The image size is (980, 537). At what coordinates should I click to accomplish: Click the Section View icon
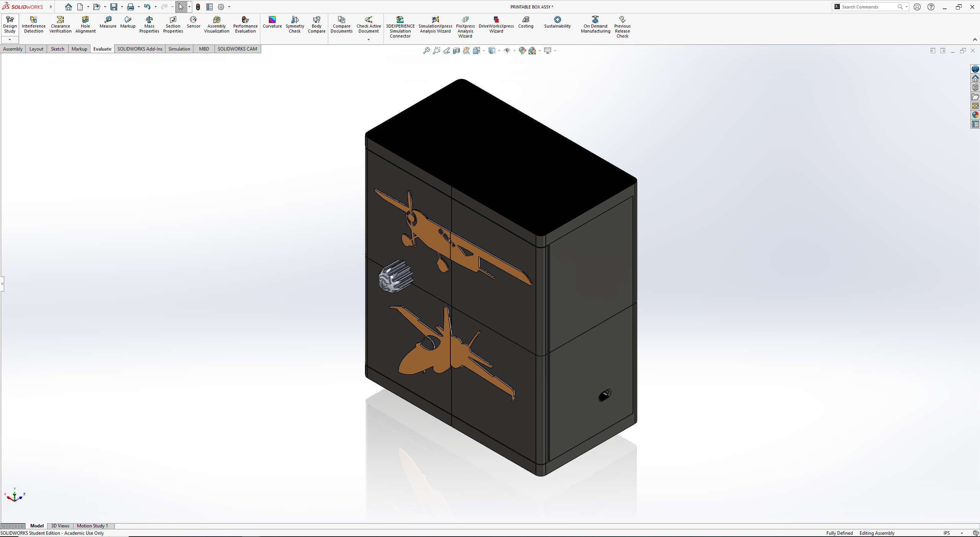click(x=456, y=51)
